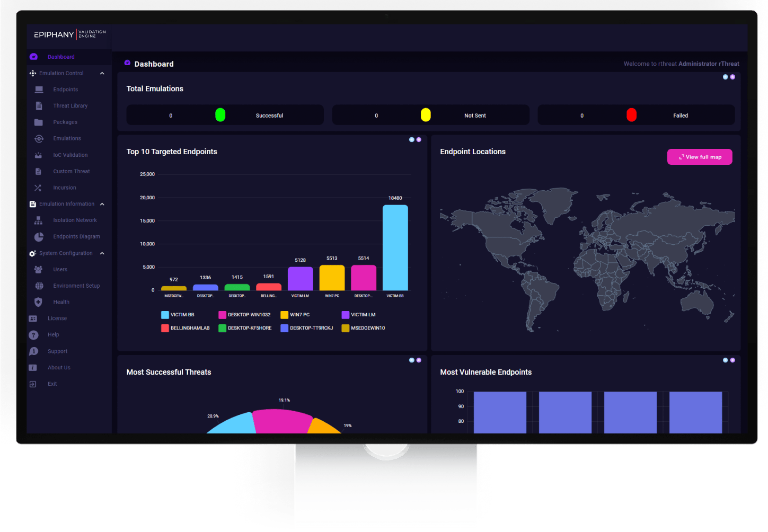Click the world map in Endpoint Locations
This screenshot has width=768, height=532.
point(587,261)
